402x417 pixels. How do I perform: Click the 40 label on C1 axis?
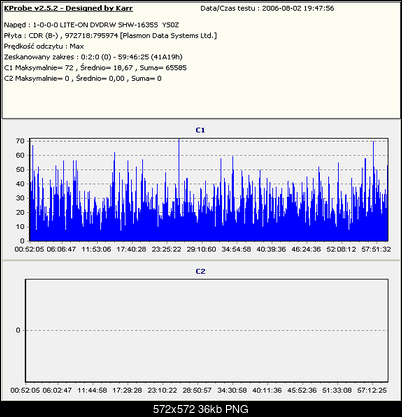[x=20, y=184]
